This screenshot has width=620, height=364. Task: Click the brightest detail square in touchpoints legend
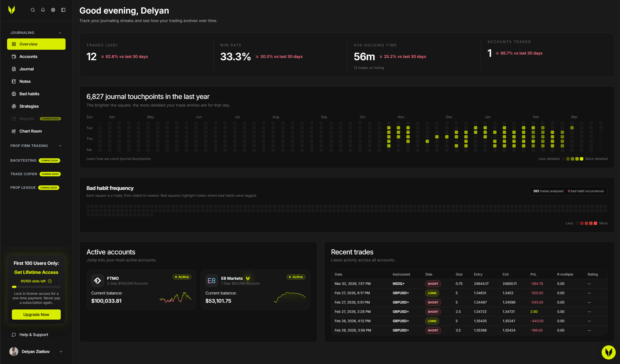581,159
